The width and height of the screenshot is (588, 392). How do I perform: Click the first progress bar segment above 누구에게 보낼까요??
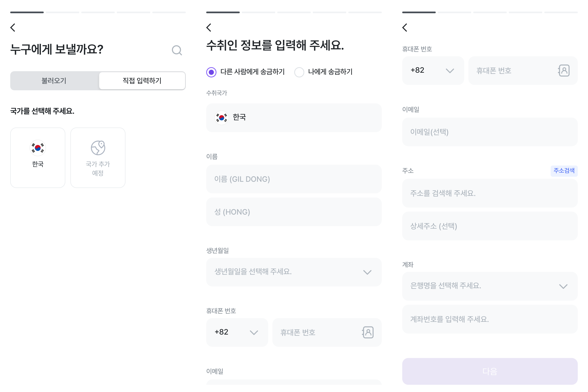(x=27, y=12)
